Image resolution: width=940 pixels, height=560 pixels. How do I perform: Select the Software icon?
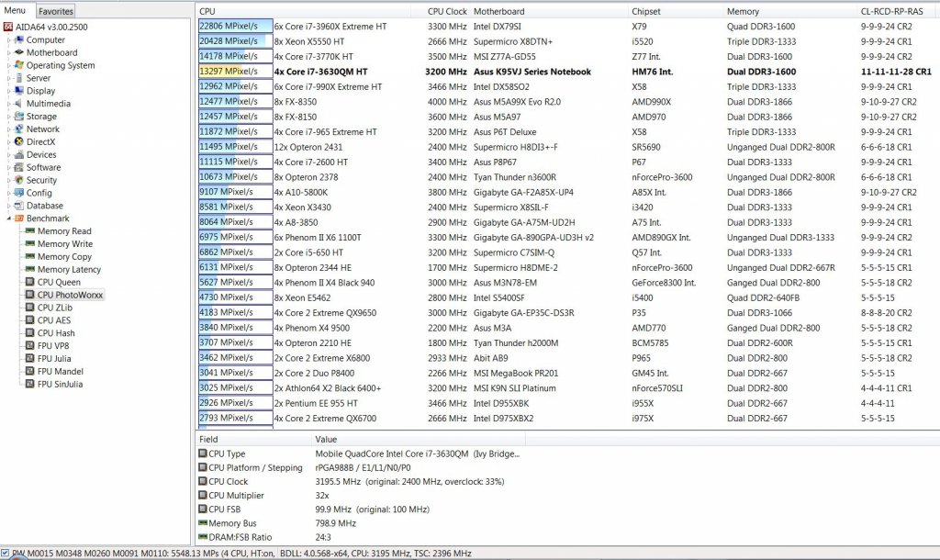point(18,167)
